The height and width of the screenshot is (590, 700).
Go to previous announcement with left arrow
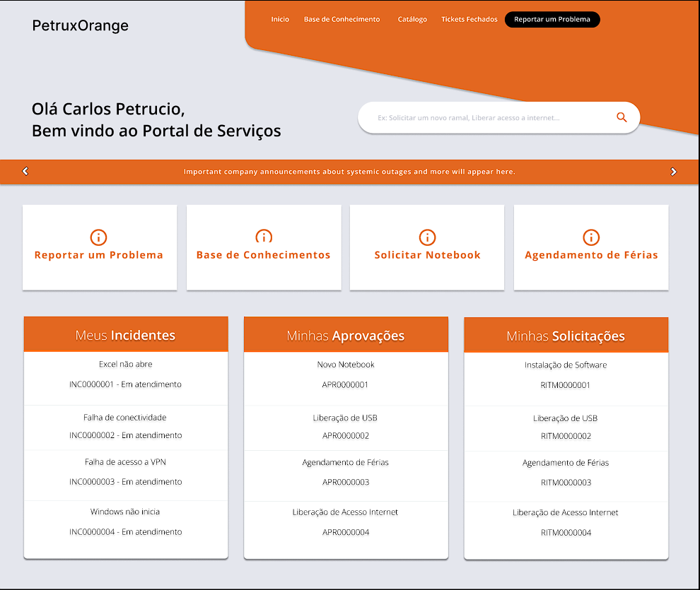click(25, 172)
